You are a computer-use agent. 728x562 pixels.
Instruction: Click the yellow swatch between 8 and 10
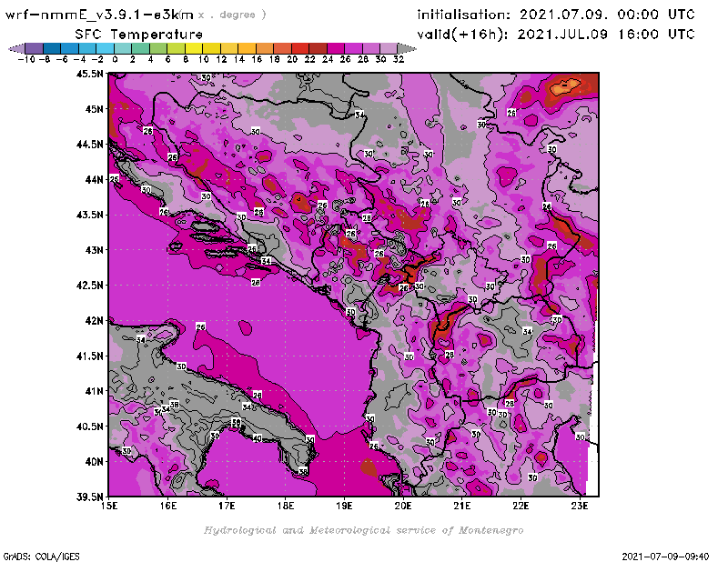(193, 48)
